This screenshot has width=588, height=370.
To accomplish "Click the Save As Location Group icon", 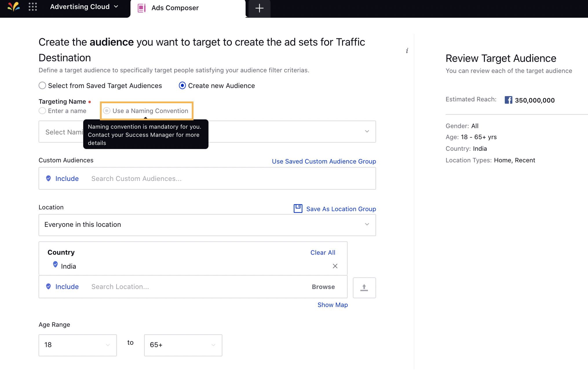I will click(298, 208).
